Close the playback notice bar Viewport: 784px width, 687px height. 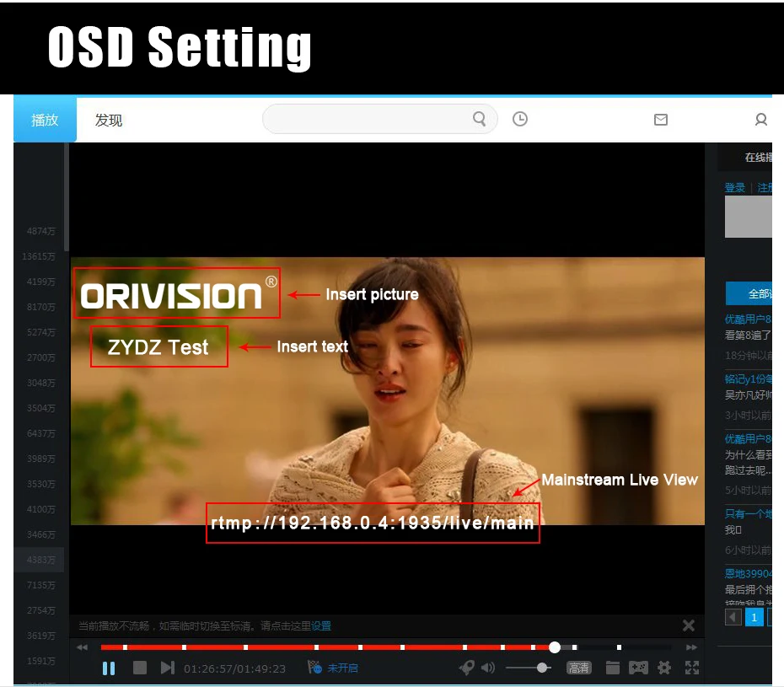[689, 625]
